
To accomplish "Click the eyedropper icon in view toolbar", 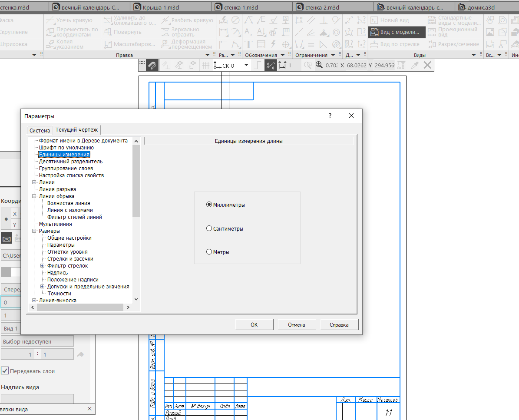I will pos(414,66).
